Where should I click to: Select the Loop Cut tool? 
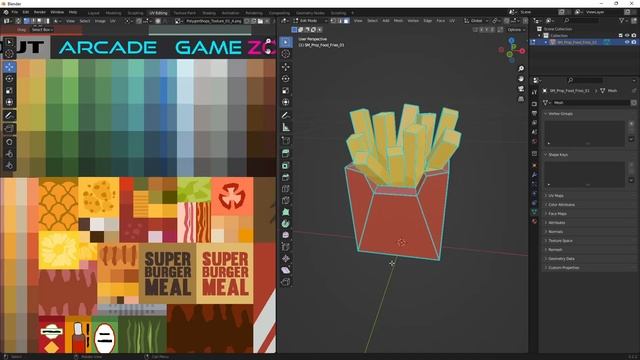pyautogui.click(x=286, y=189)
